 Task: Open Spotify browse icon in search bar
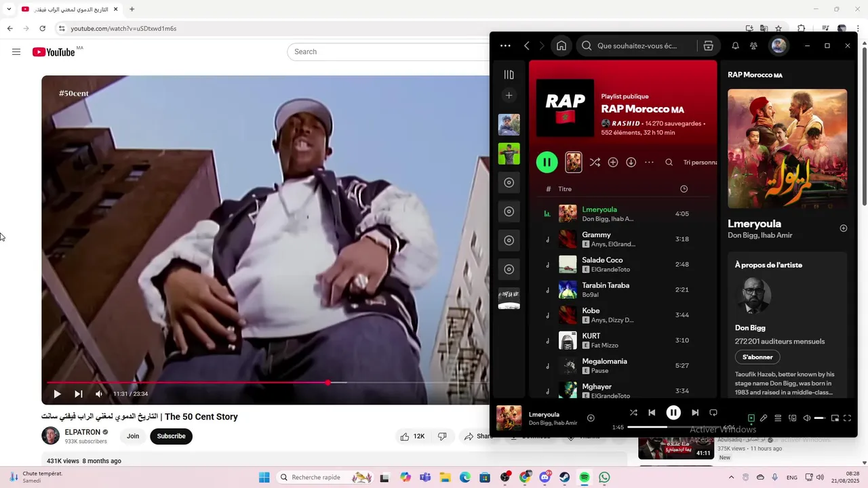708,46
